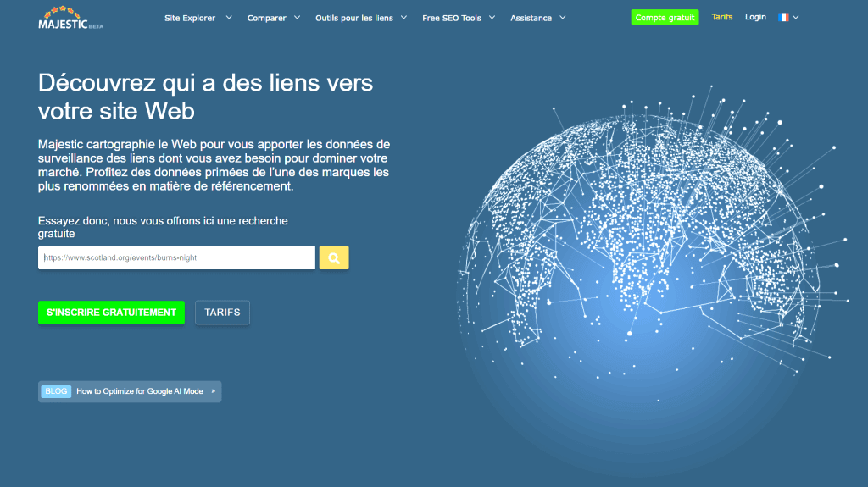Open How to Optimize for Google AI Mode
The image size is (868, 487).
tap(140, 391)
